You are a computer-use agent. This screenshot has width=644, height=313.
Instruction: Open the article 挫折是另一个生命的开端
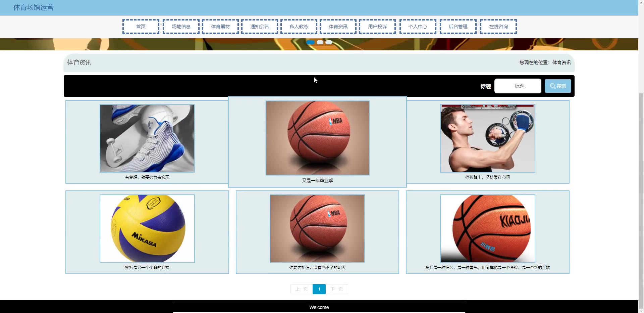click(x=147, y=268)
